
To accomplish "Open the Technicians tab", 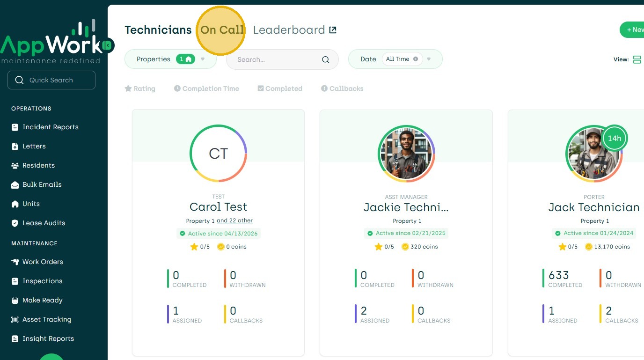I will pos(158,30).
